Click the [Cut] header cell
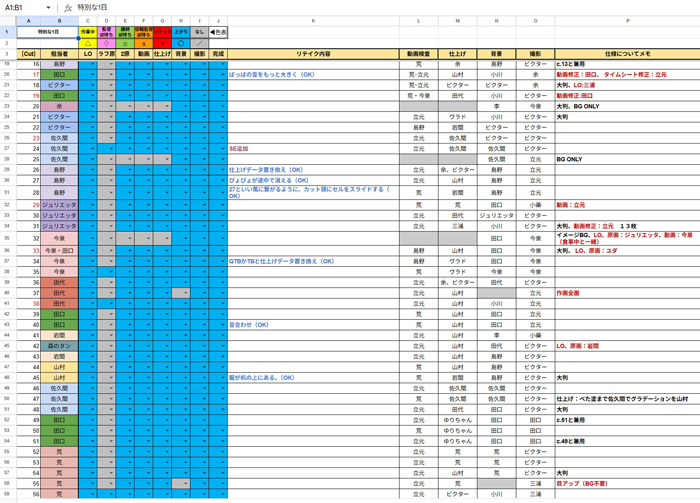This screenshot has height=503, width=700. point(29,54)
